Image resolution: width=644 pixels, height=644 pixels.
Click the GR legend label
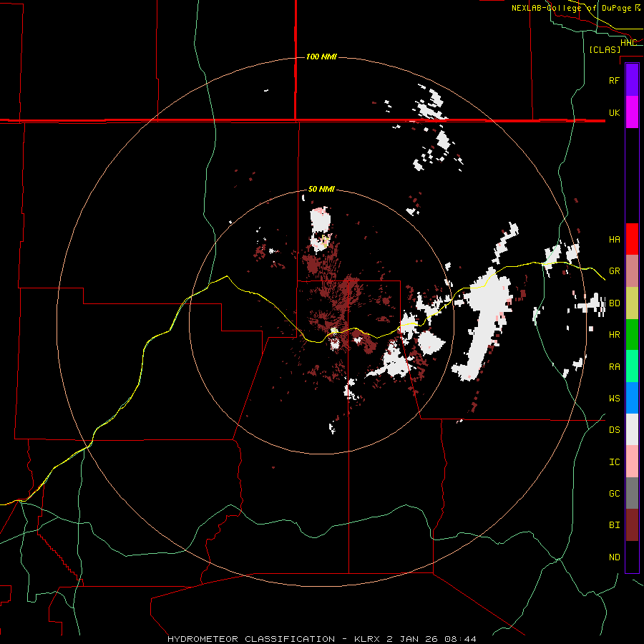point(614,271)
